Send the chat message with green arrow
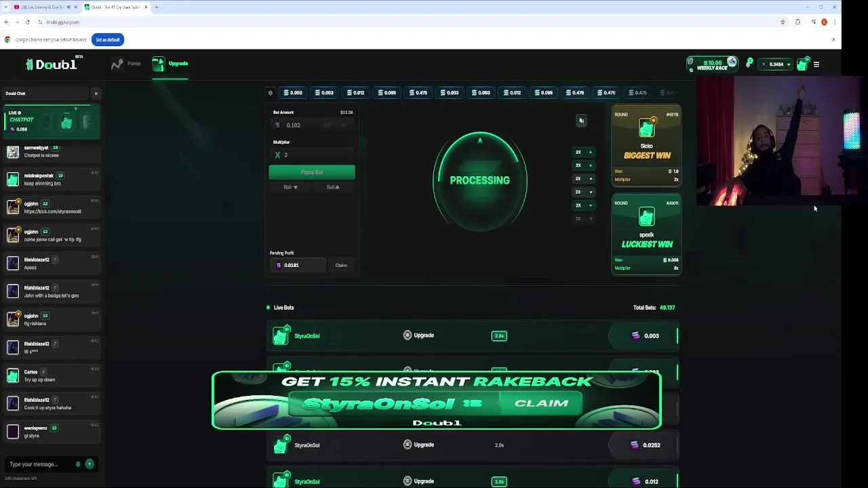This screenshot has width=868, height=488. pos(89,464)
